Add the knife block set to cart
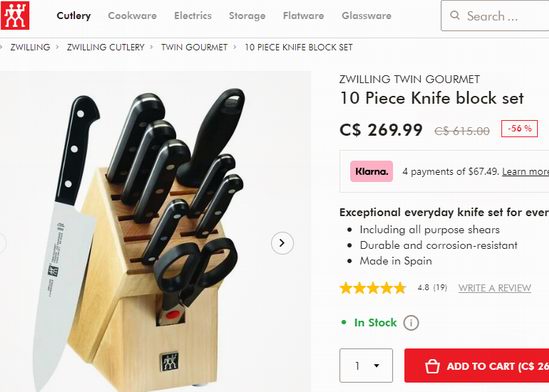The image size is (549, 392). click(477, 366)
